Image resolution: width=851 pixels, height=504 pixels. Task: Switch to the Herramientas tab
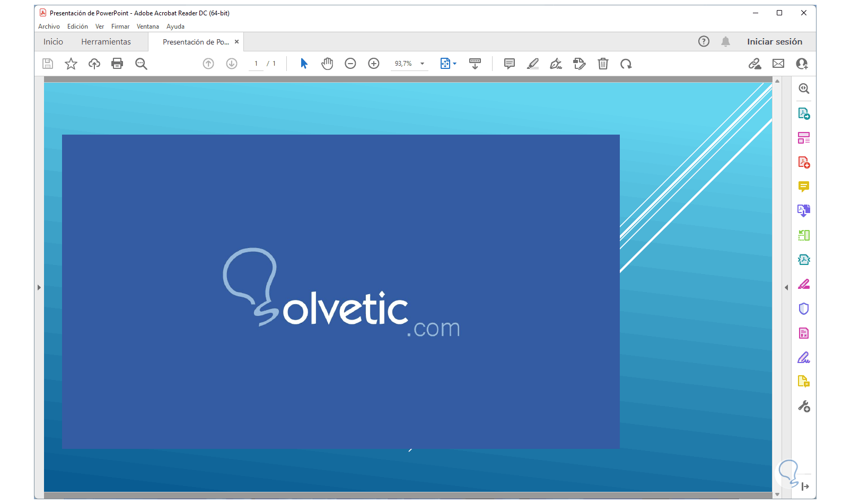click(x=106, y=42)
